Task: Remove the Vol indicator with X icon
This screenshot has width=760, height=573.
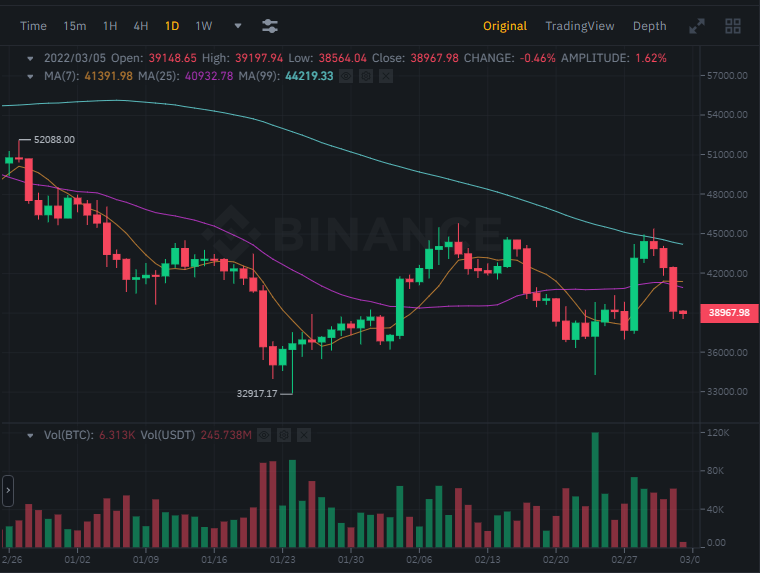Action: [304, 435]
